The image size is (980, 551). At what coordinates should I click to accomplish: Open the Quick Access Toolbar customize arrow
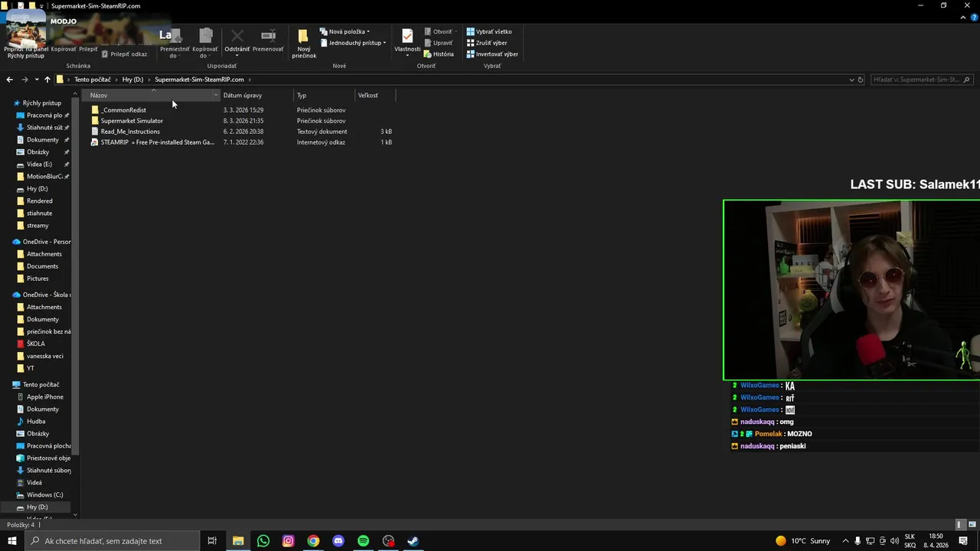tap(41, 5)
